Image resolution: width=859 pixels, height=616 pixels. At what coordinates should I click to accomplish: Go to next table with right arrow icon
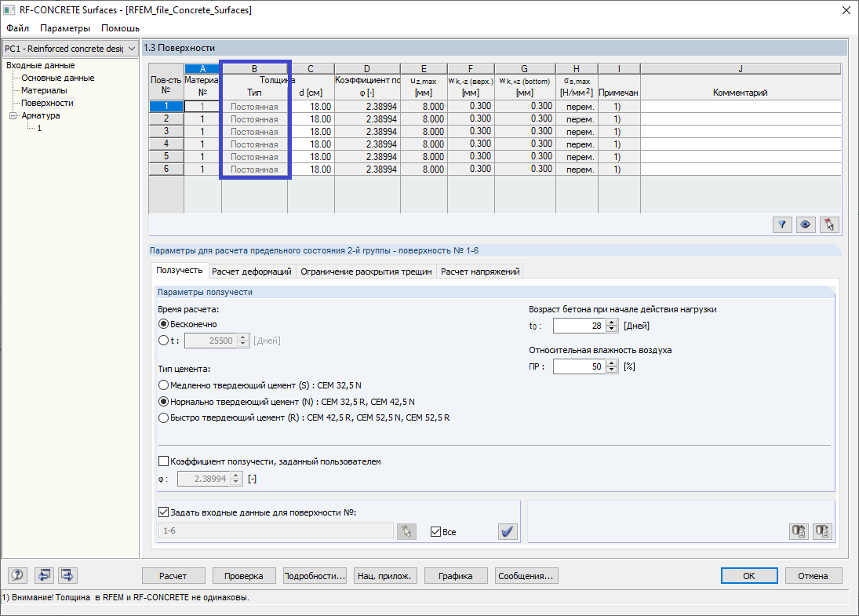[x=67, y=575]
